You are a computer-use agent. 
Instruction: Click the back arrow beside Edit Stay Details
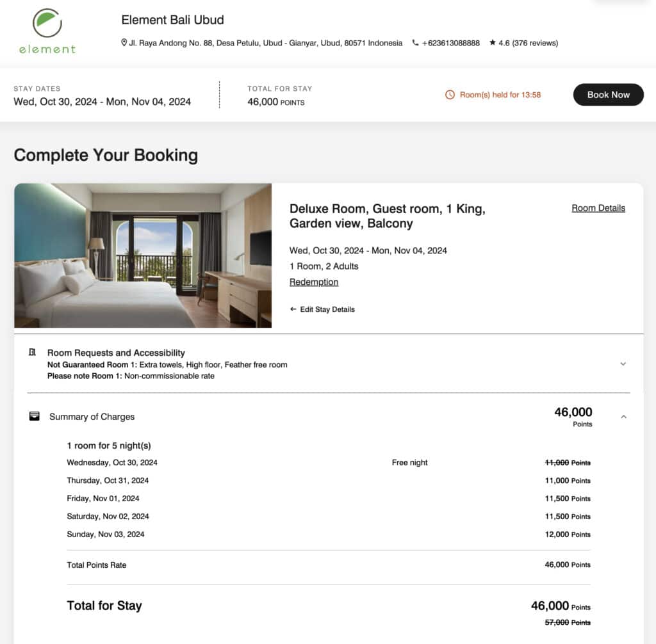[x=293, y=309]
